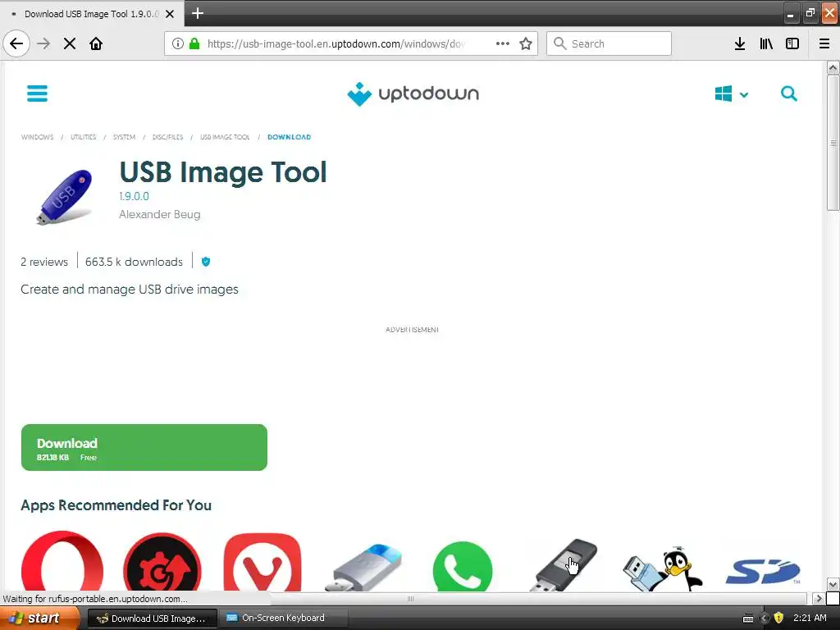Viewport: 840px width, 630px height.
Task: Switch to On-Screen Keyboard taskbar button
Action: [x=283, y=619]
